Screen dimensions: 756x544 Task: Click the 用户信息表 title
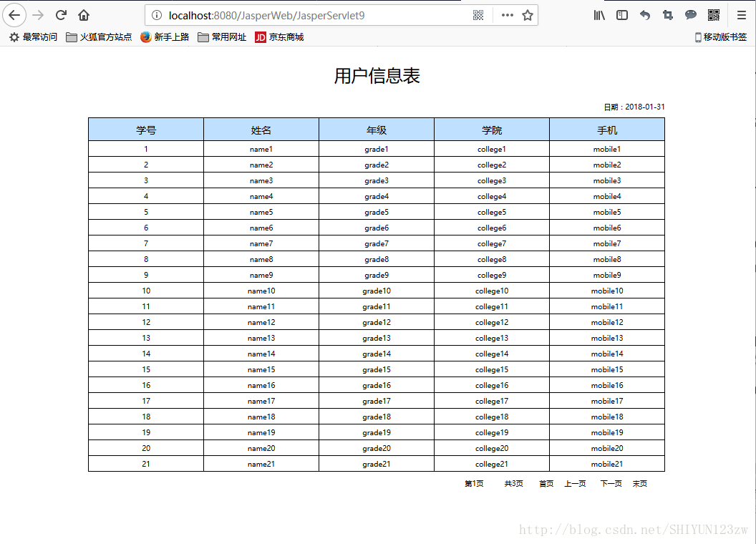(x=377, y=76)
